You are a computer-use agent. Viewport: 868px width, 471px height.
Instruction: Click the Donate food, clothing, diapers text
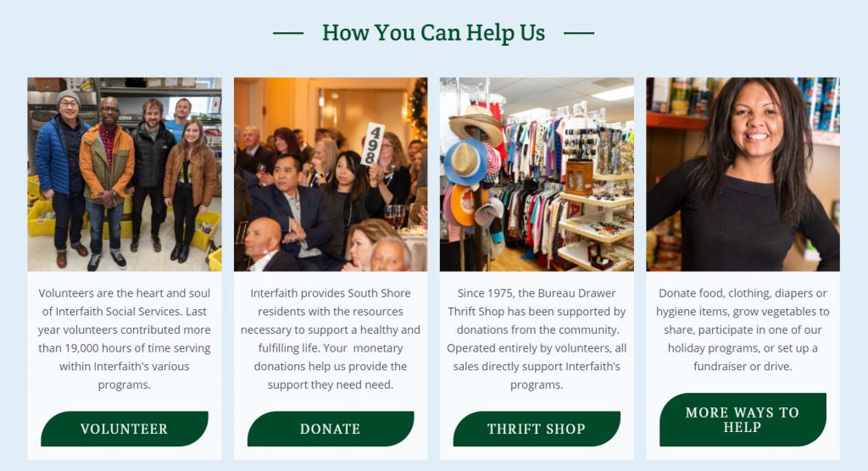(743, 330)
